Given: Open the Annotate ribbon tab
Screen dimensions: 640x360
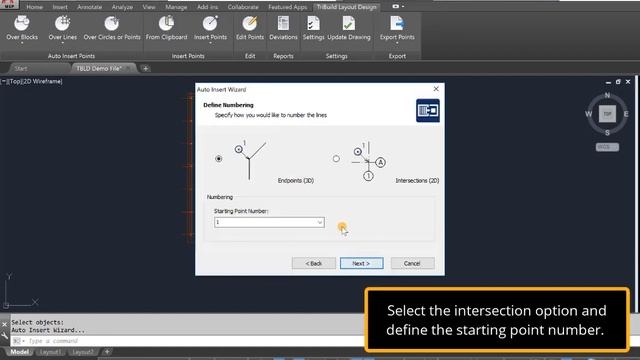Looking at the screenshot, I should coord(89,7).
